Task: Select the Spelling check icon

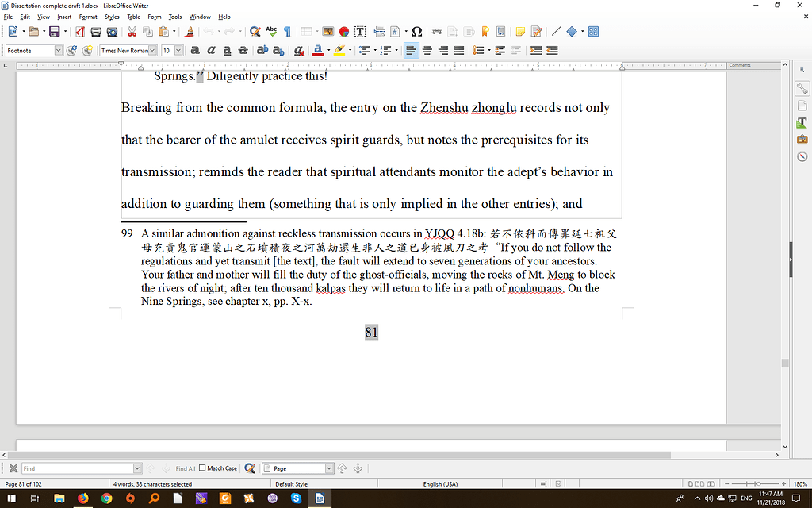Action: pos(270,32)
